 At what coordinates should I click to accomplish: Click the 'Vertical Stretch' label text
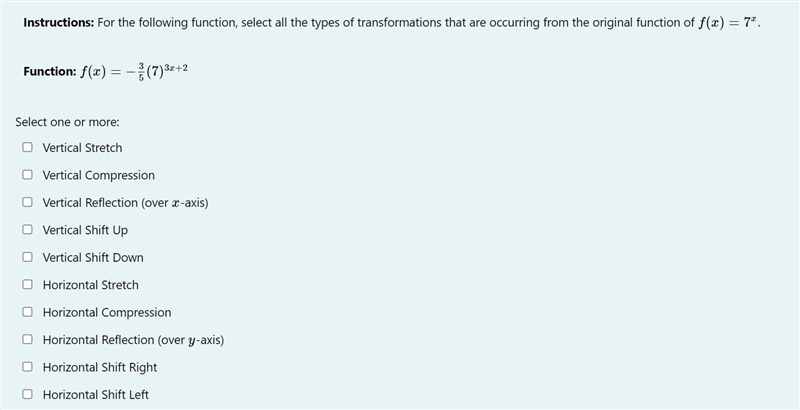tap(82, 148)
